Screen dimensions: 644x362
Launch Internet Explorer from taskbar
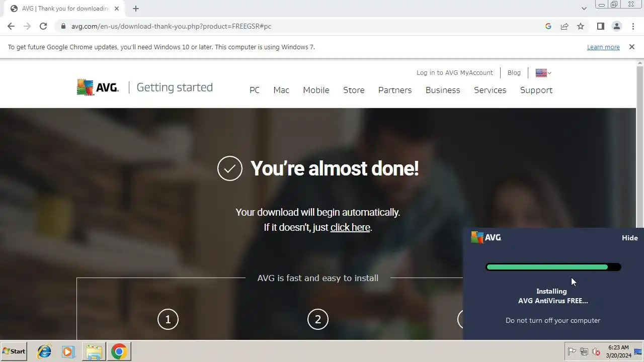[x=44, y=351]
